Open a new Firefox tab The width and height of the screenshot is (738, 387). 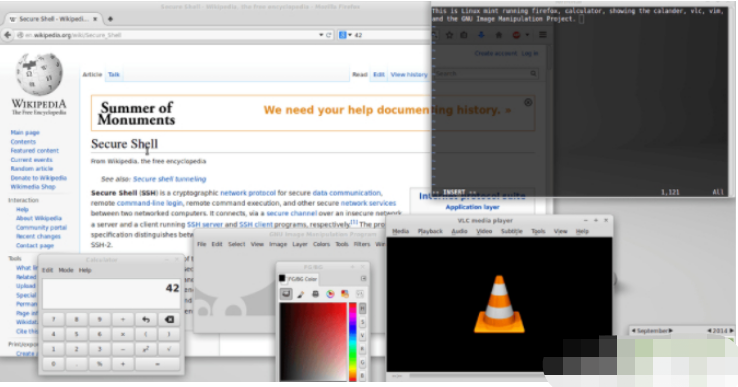click(110, 19)
